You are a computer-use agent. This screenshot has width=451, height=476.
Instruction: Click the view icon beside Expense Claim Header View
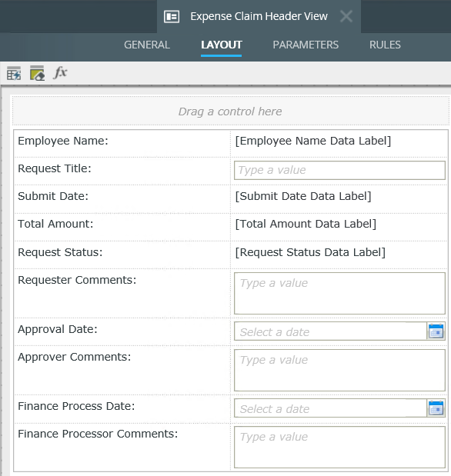point(172,16)
